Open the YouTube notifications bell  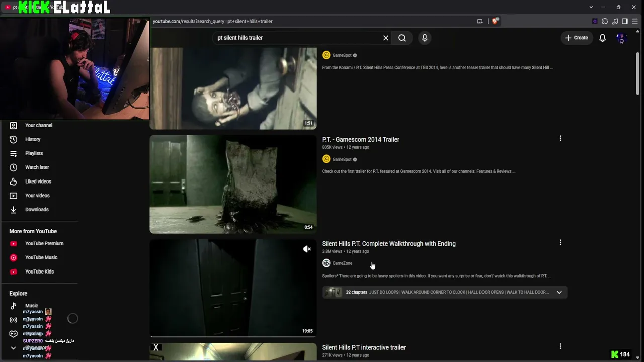pos(602,38)
